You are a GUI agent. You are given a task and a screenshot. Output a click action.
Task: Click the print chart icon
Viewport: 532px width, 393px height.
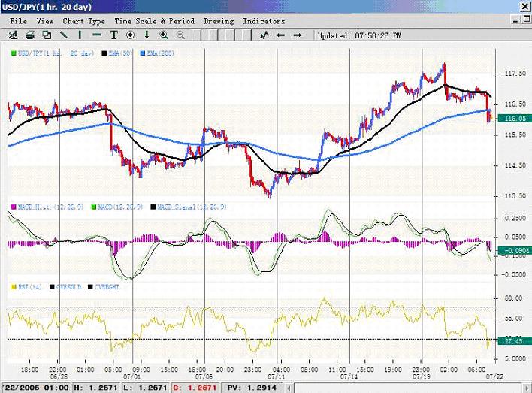click(x=30, y=35)
